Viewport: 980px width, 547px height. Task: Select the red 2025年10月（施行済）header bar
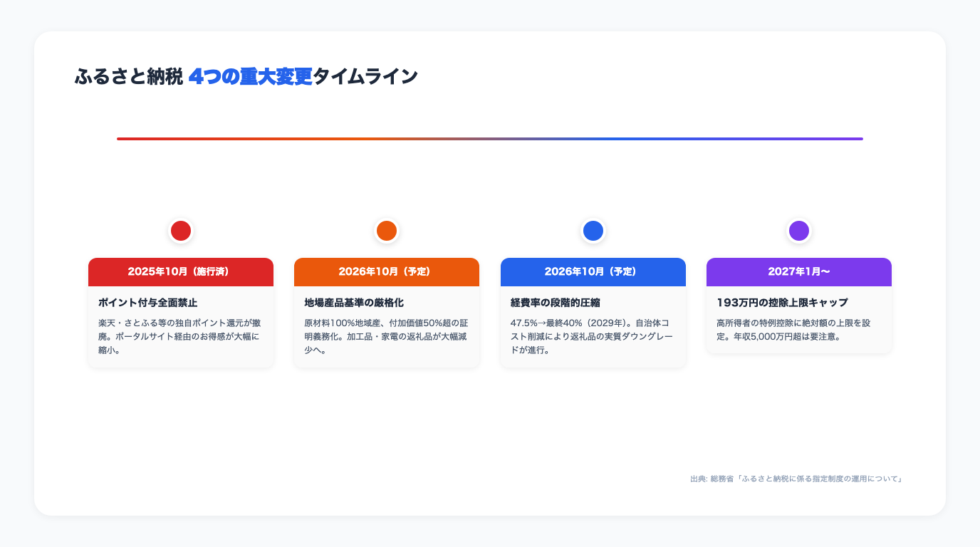tap(181, 271)
